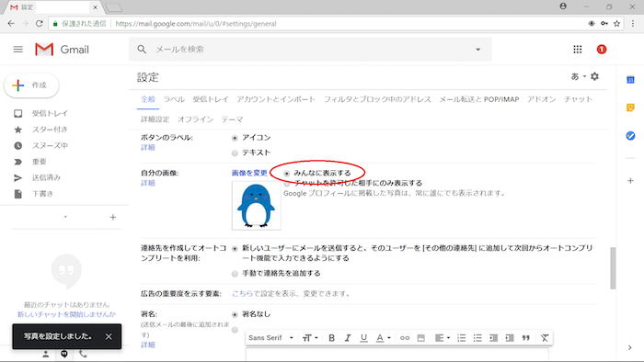The width and height of the screenshot is (644, 362).
Task: Click the メールを検索 search field
Action: click(311, 50)
